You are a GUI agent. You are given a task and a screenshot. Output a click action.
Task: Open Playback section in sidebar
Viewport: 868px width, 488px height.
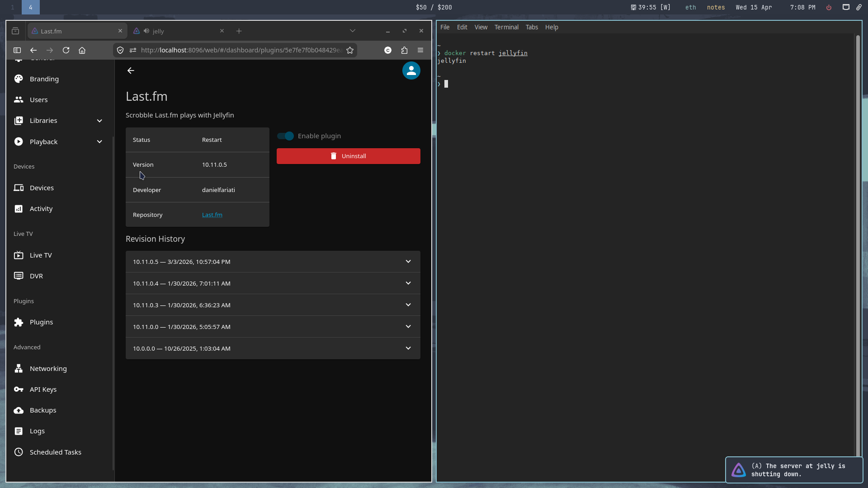pyautogui.click(x=59, y=141)
